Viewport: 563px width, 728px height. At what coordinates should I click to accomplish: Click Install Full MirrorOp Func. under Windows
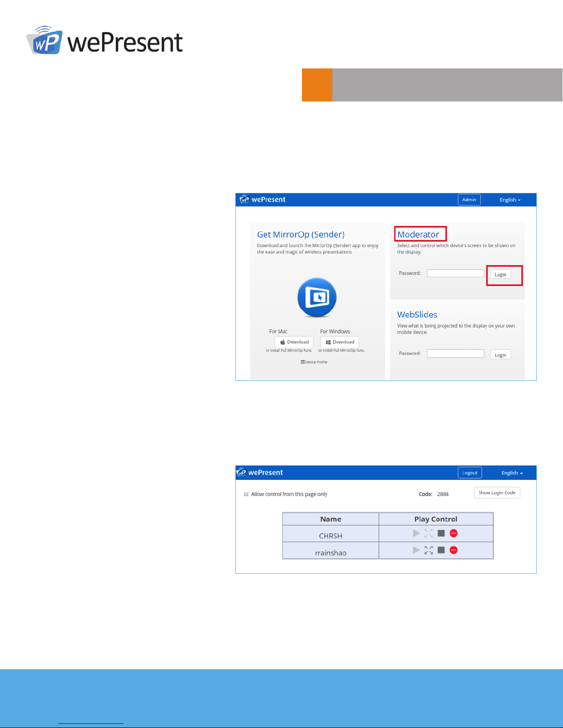[341, 350]
